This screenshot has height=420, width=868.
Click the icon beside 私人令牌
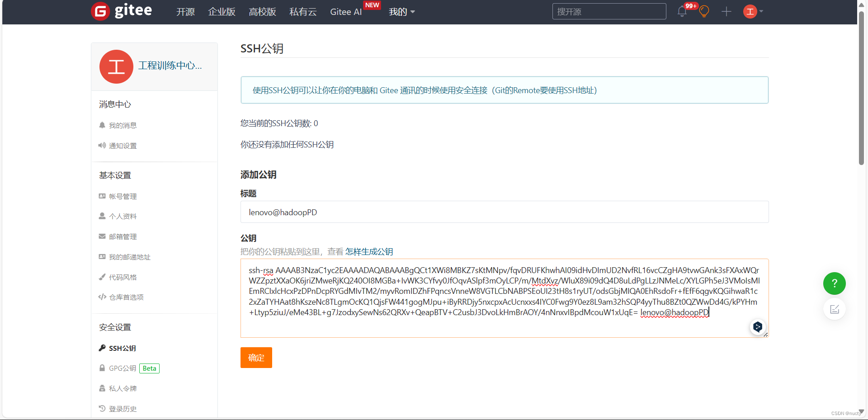102,388
